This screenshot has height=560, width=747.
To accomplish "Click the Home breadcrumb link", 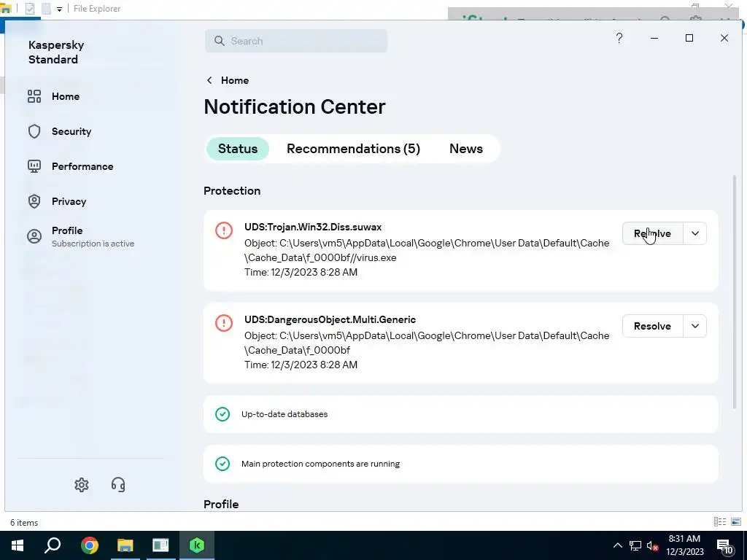I will click(x=235, y=80).
